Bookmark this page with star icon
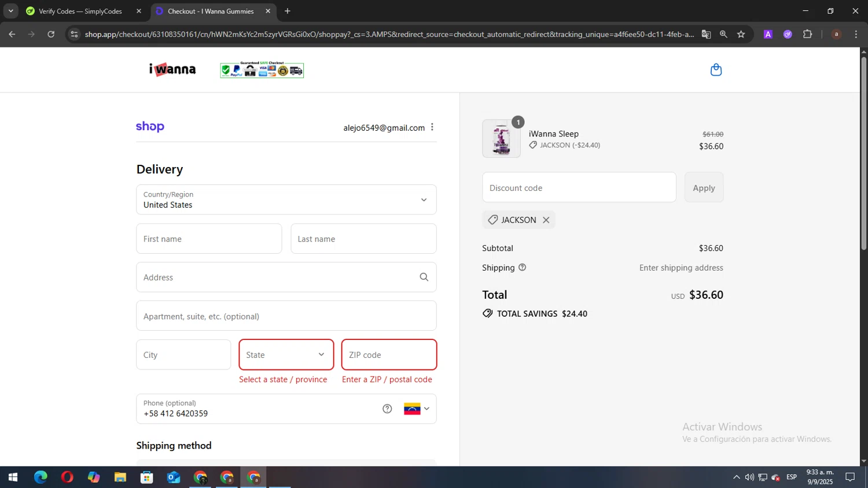This screenshot has height=488, width=868. click(x=741, y=34)
